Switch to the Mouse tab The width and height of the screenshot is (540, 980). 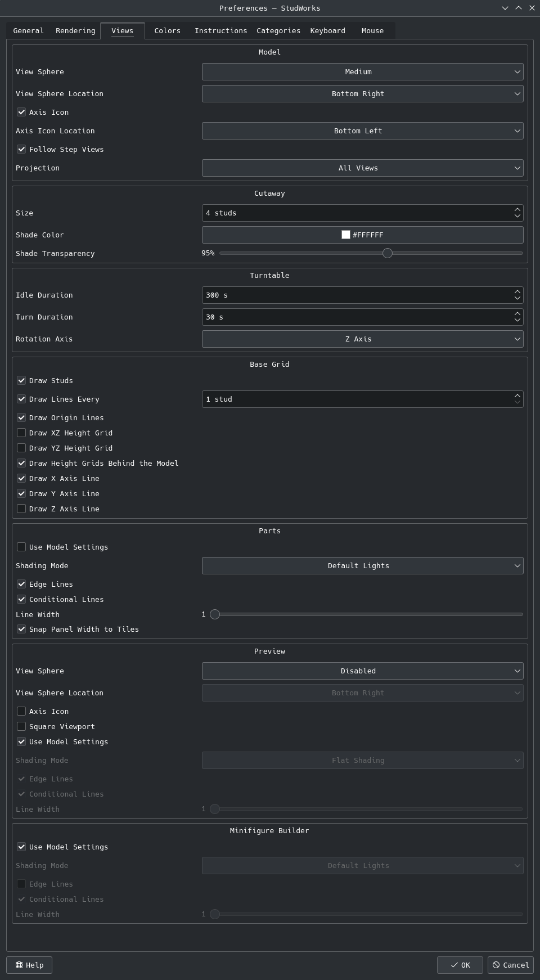point(372,31)
